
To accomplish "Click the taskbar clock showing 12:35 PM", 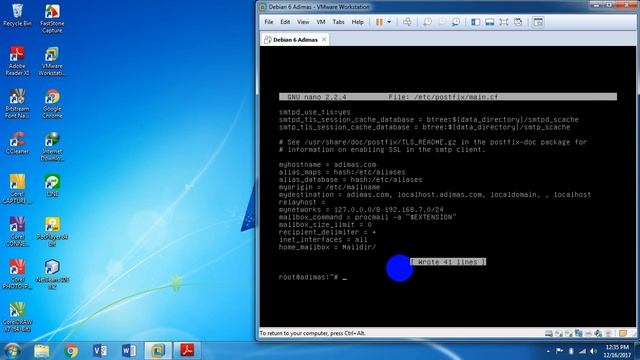I will (x=617, y=351).
